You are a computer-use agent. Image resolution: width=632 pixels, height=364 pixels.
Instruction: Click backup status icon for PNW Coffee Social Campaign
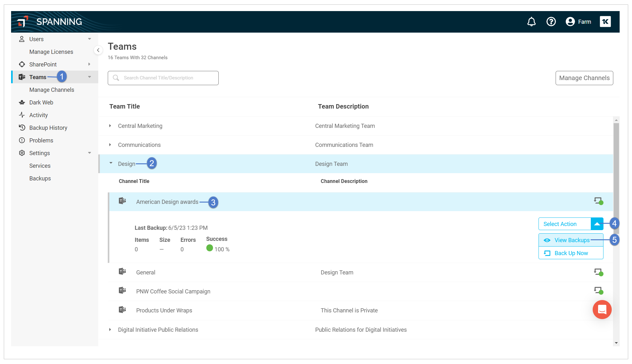tap(598, 291)
